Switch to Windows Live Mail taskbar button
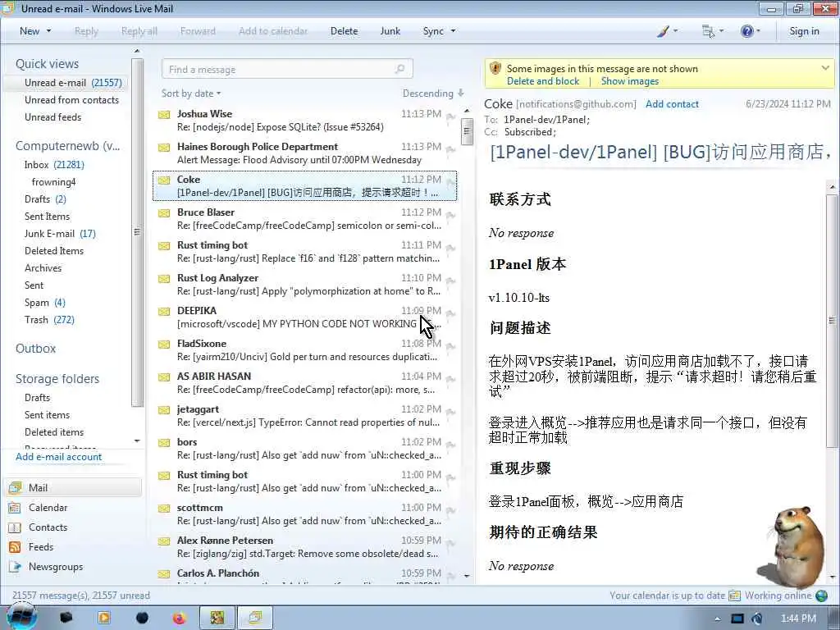 256,619
